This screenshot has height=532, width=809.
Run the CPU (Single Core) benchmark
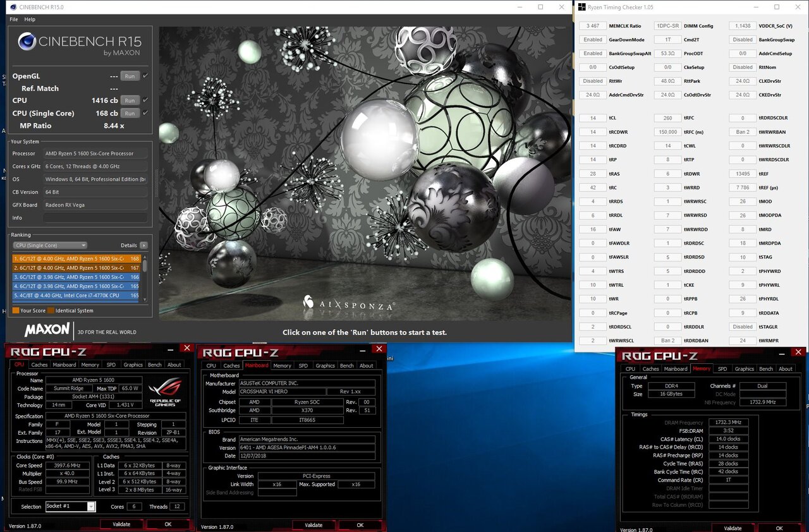130,113
